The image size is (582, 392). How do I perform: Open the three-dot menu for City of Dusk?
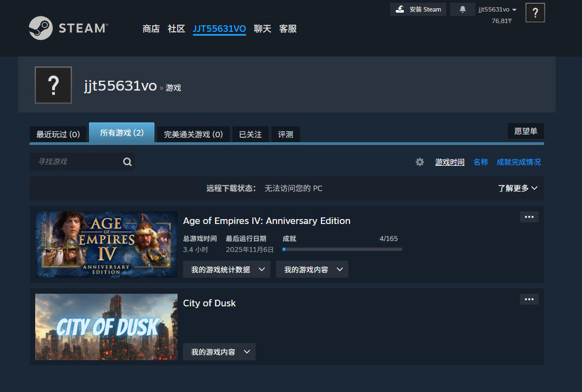click(529, 299)
